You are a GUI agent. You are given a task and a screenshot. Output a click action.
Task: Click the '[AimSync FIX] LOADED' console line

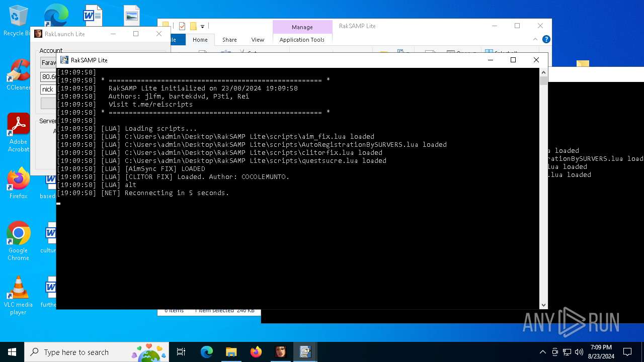(165, 168)
